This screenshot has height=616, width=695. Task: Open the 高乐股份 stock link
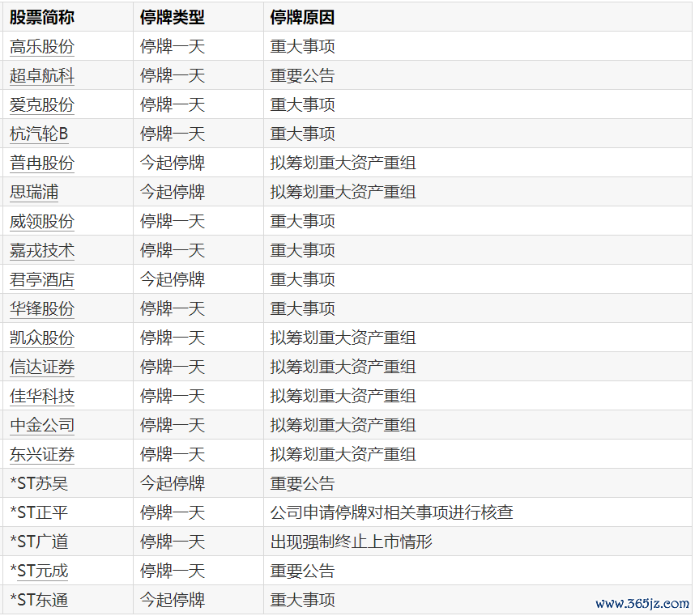41,47
